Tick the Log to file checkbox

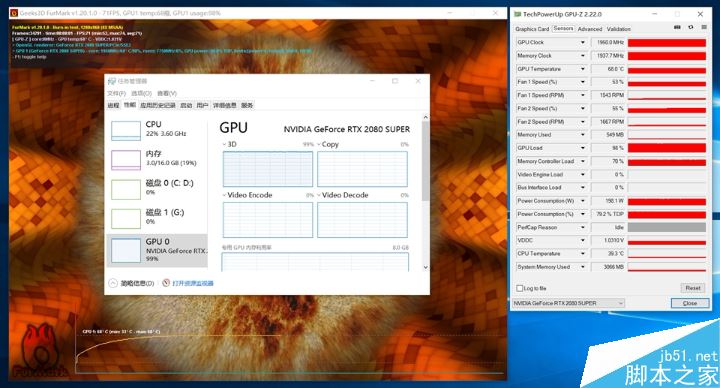[520, 288]
